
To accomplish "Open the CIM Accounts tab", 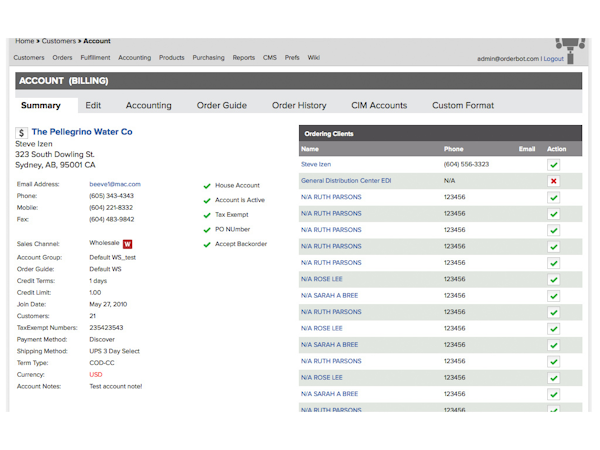I will [379, 105].
